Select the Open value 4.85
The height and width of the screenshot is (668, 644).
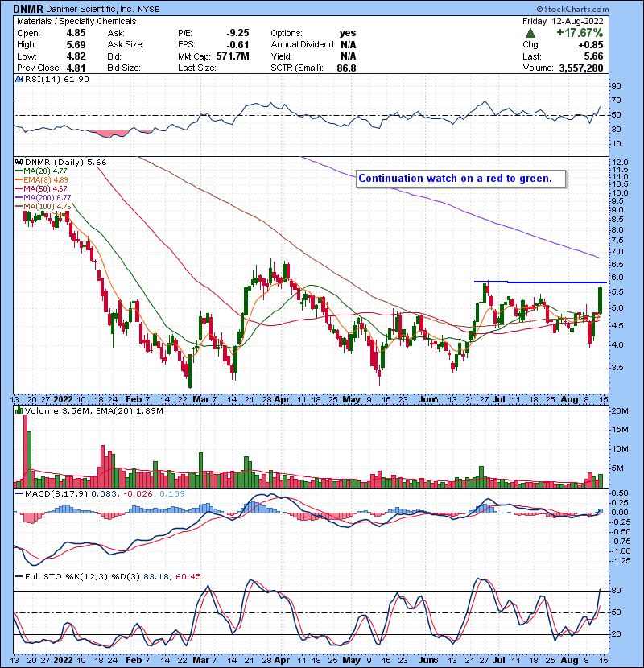[76, 33]
